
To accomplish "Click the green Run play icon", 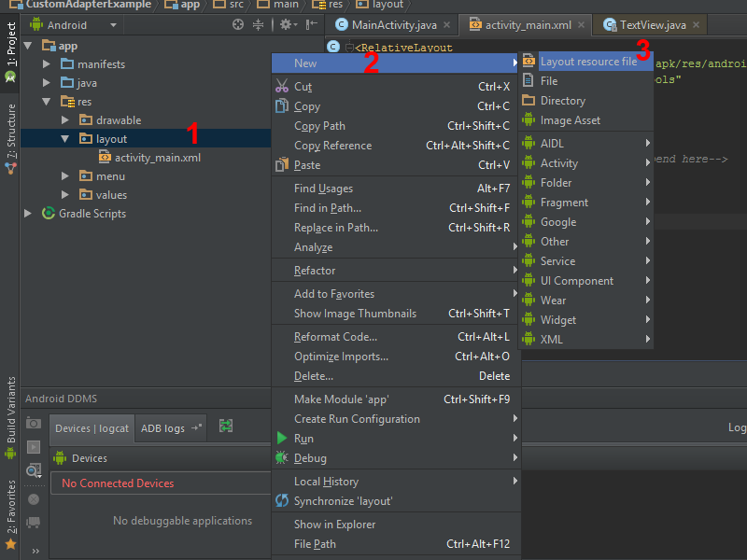I will click(282, 438).
